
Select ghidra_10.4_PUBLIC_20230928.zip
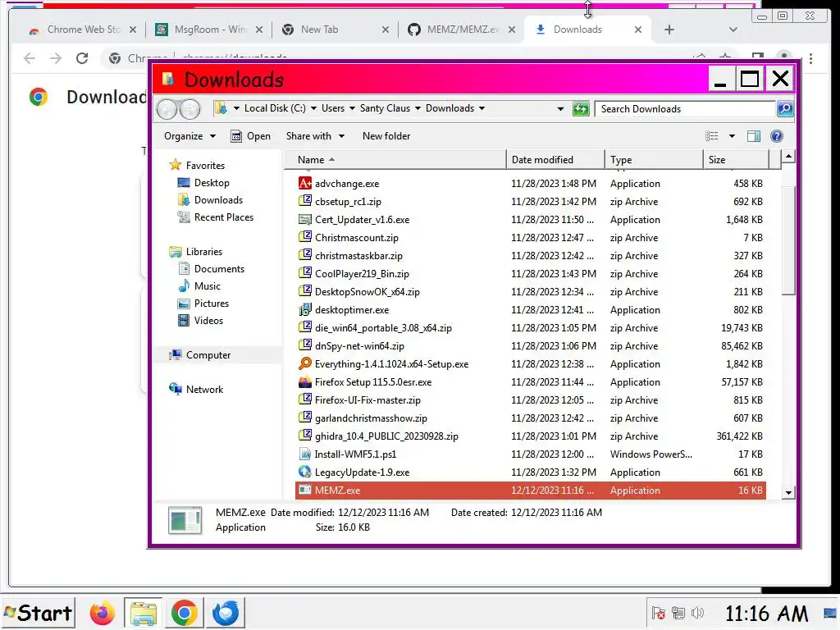(531, 436)
